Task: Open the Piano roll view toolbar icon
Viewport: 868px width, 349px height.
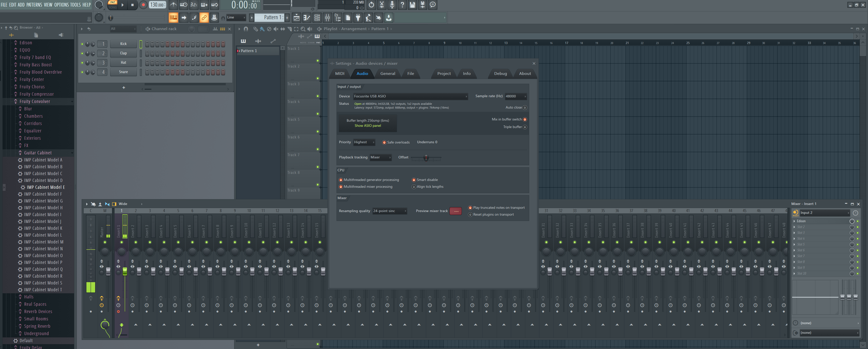Action: (307, 17)
